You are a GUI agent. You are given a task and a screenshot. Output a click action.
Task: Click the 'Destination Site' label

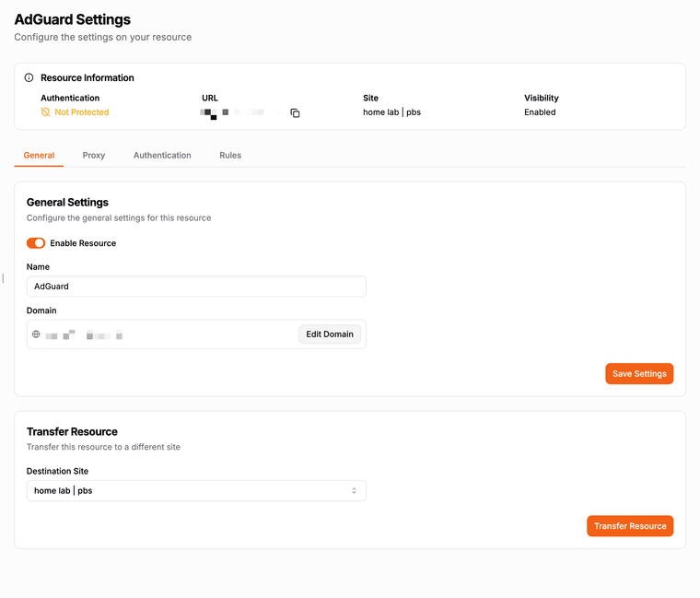pos(57,471)
